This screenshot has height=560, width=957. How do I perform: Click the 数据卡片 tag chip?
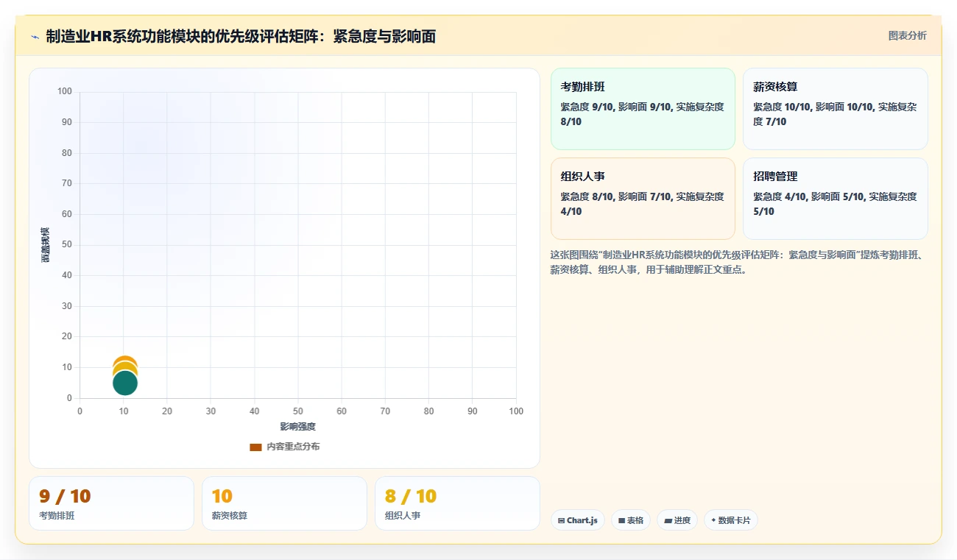coord(731,520)
